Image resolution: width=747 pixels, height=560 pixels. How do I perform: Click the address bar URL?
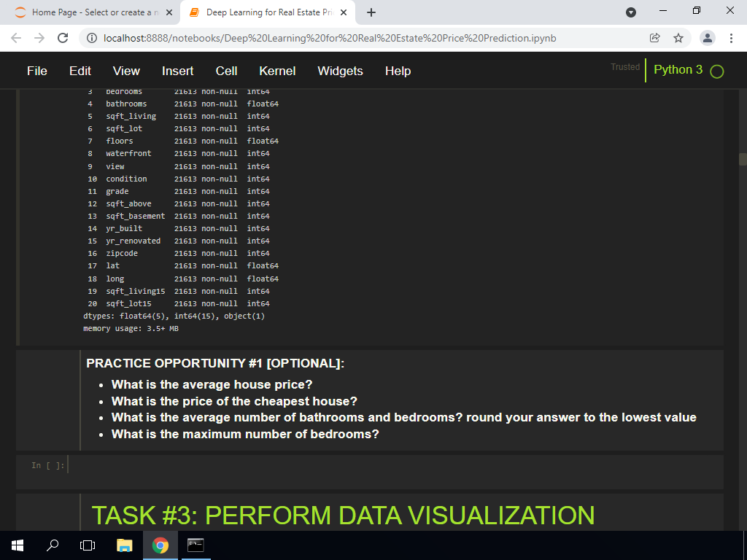tap(328, 38)
